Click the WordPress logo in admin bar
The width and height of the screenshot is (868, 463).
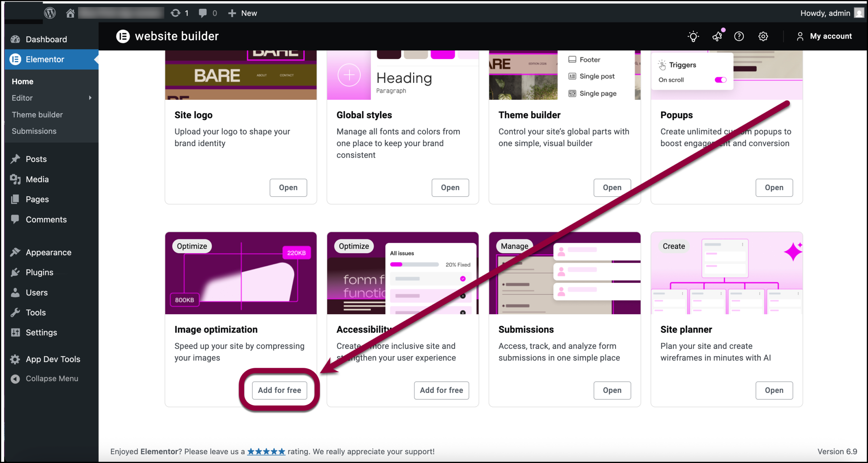pos(50,13)
